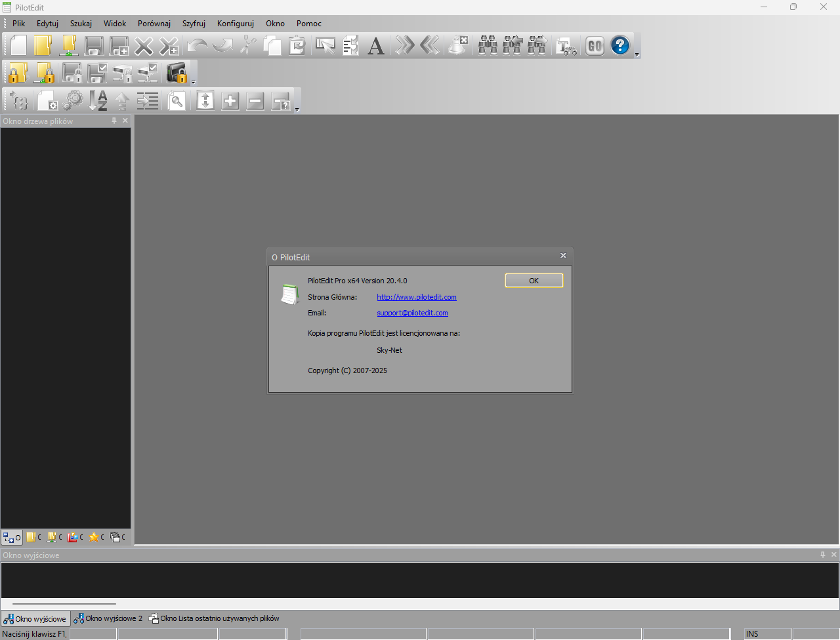This screenshot has width=840, height=640.
Task: Switch to Okno Lista ostatnio używanych plików tab
Action: [x=215, y=618]
